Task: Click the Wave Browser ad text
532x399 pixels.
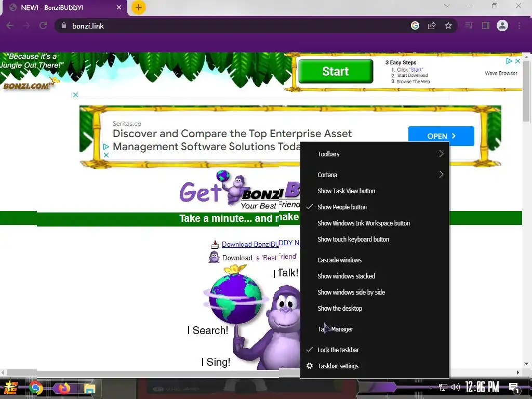Action: [x=501, y=73]
